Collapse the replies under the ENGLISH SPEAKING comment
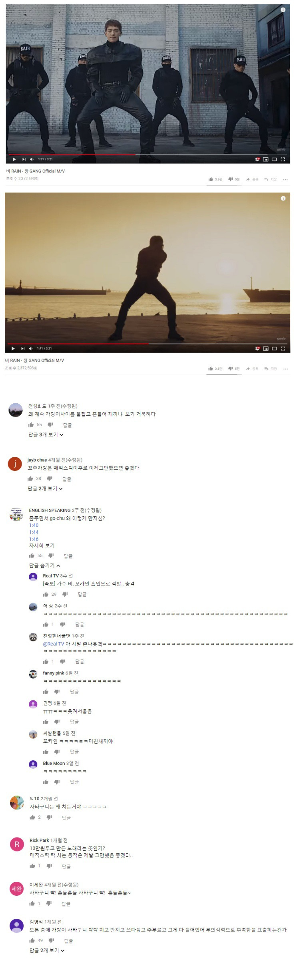Image resolution: width=305 pixels, height=980 pixels. click(x=45, y=566)
